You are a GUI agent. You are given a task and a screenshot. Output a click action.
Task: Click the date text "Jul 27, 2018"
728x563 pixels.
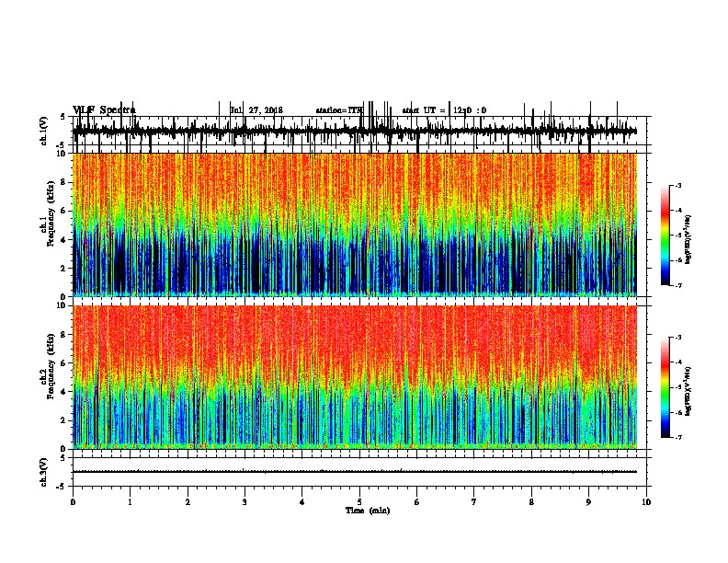click(x=256, y=110)
